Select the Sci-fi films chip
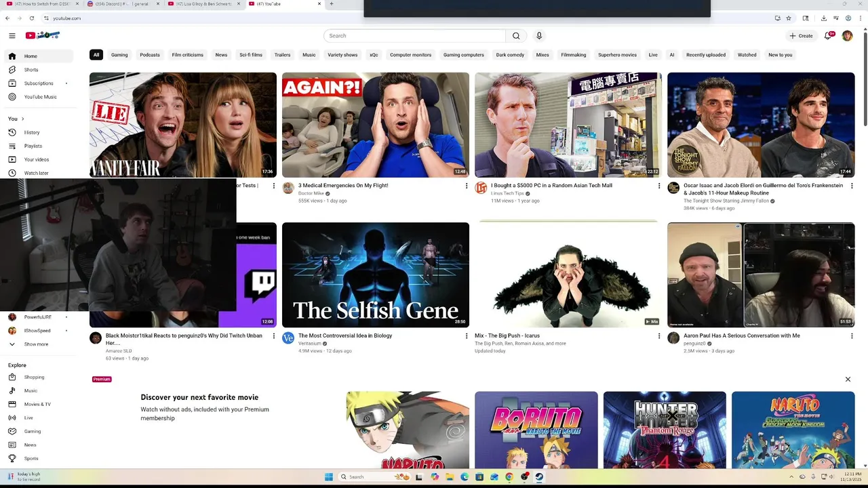868x488 pixels. tap(251, 55)
